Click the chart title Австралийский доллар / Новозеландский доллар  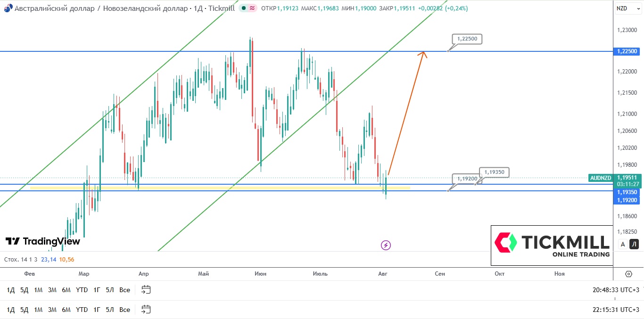pyautogui.click(x=101, y=8)
